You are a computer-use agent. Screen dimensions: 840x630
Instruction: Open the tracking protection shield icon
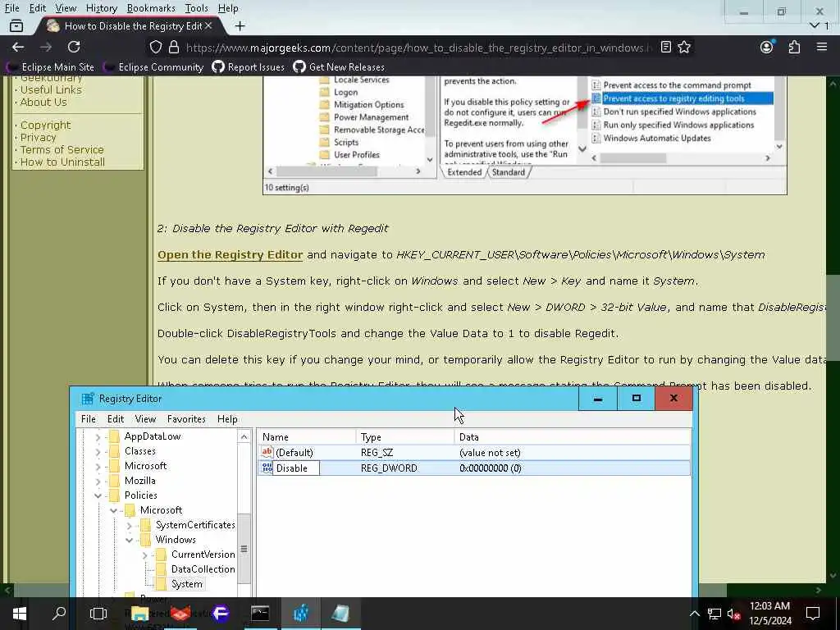pos(155,47)
